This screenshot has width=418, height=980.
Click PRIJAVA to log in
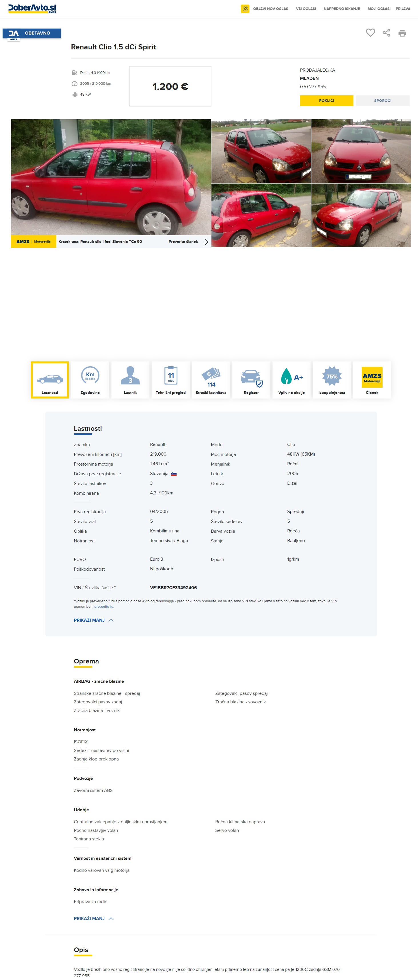click(x=403, y=9)
